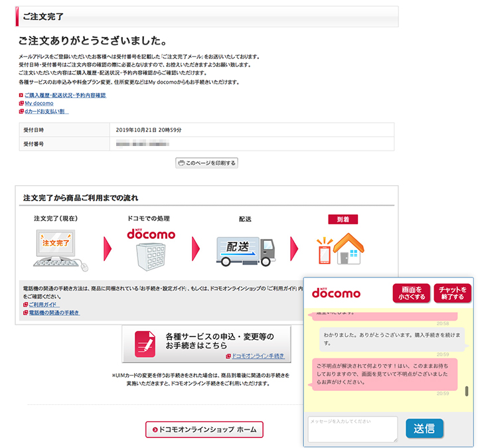Click the ご注文ありがとうございました heading
This screenshot has height=448, width=478.
pyautogui.click(x=92, y=40)
